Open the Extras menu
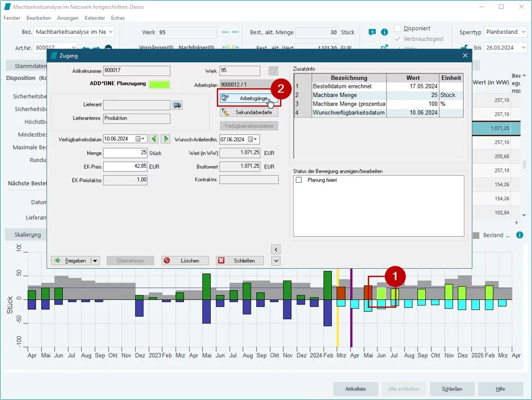The width and height of the screenshot is (532, 400). click(x=118, y=18)
